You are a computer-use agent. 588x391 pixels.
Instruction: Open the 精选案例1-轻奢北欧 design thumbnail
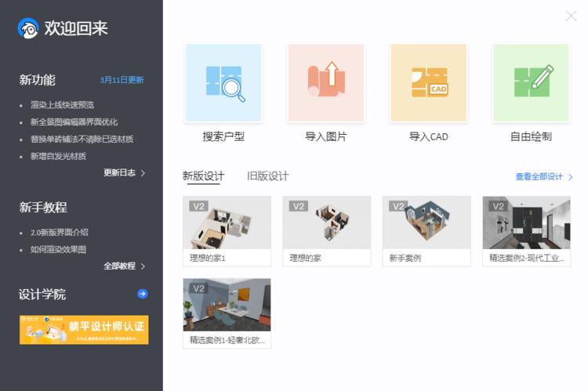227,306
